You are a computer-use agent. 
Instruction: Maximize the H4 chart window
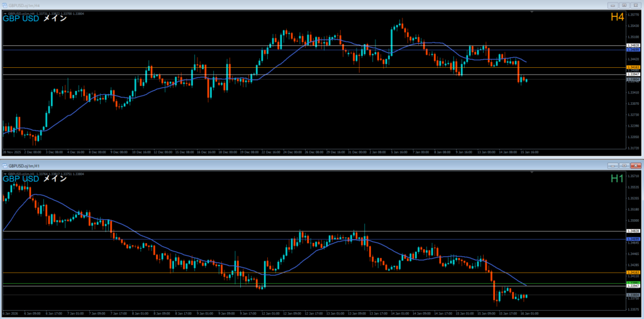click(x=625, y=5)
